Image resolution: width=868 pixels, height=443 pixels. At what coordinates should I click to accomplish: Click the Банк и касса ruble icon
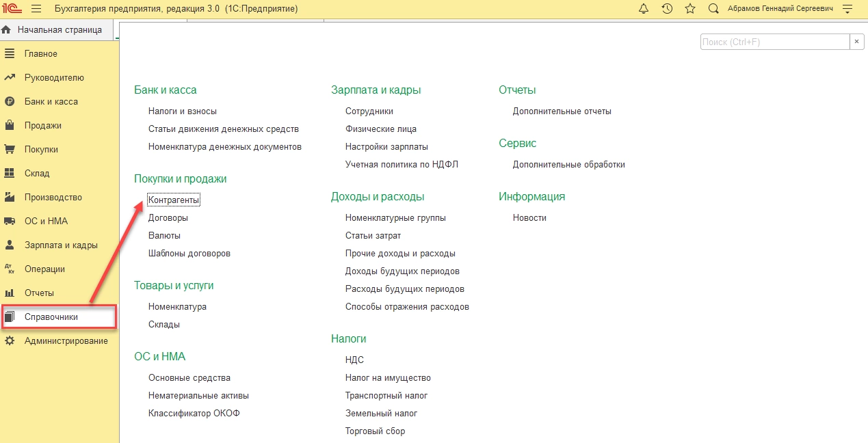[x=10, y=102]
